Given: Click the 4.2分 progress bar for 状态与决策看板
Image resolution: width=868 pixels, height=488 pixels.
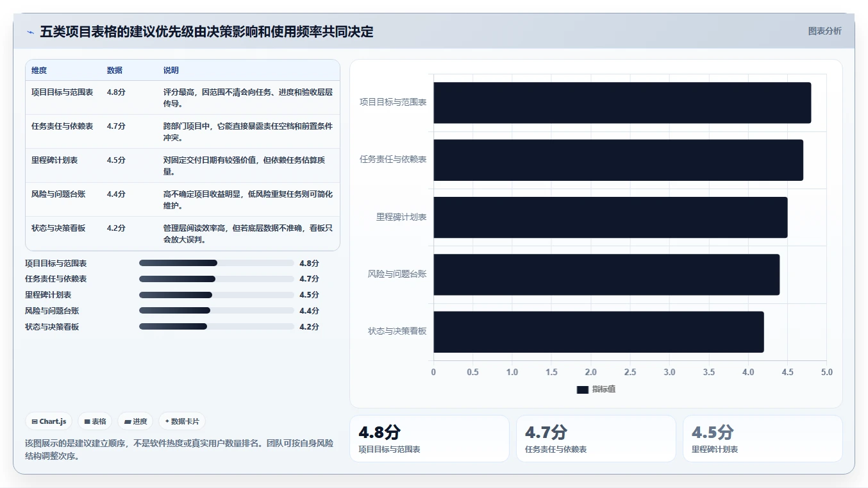Looking at the screenshot, I should (216, 326).
